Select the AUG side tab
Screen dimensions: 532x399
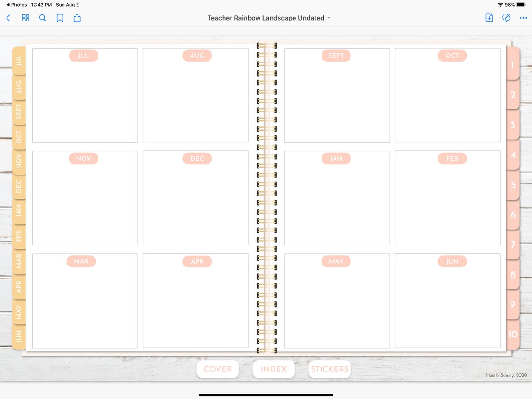(19, 87)
